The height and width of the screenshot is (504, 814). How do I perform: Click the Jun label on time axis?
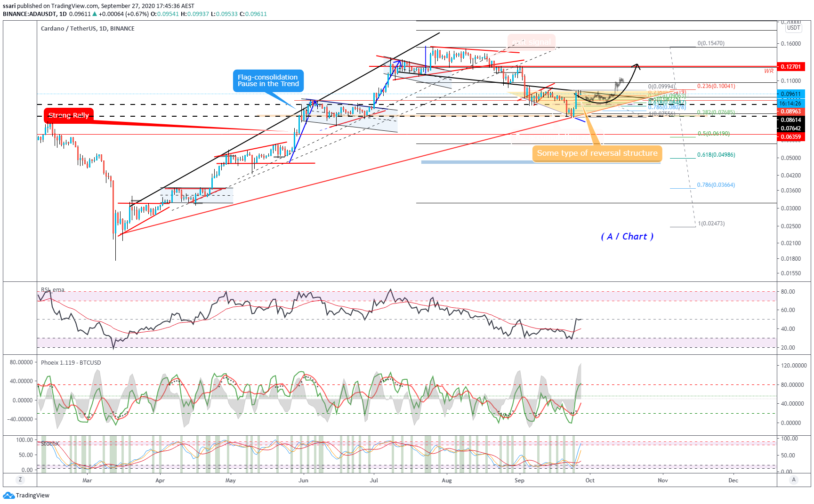point(304,480)
